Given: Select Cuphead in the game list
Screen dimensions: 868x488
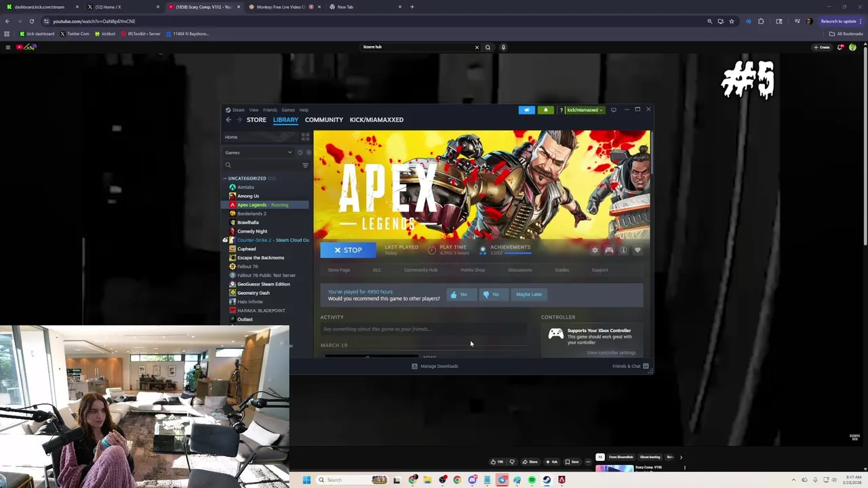Looking at the screenshot, I should point(246,249).
